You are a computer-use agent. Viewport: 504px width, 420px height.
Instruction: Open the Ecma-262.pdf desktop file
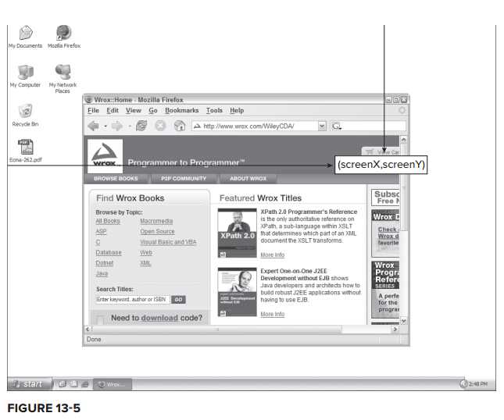(25, 150)
